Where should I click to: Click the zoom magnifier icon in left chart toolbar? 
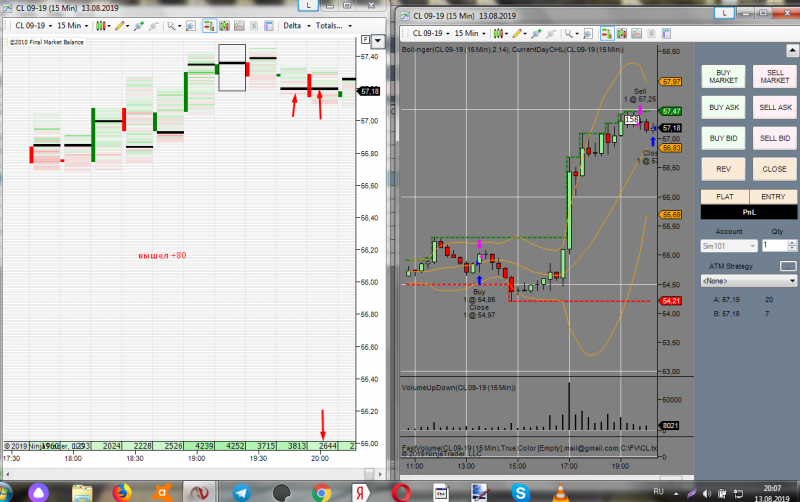pyautogui.click(x=190, y=26)
